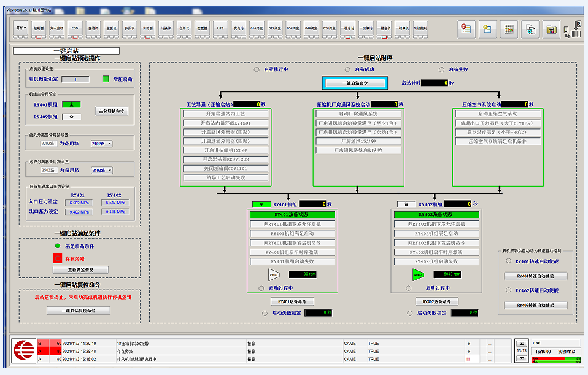Select the 启站失败 radio button

441,69
